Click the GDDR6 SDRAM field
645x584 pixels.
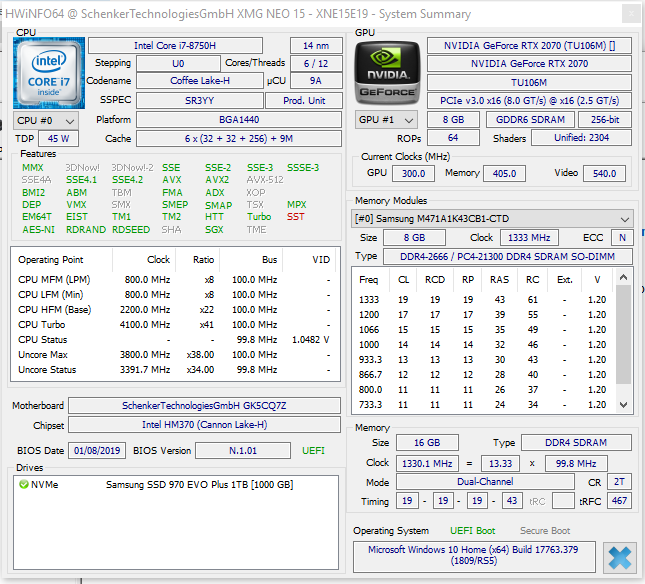(530, 120)
